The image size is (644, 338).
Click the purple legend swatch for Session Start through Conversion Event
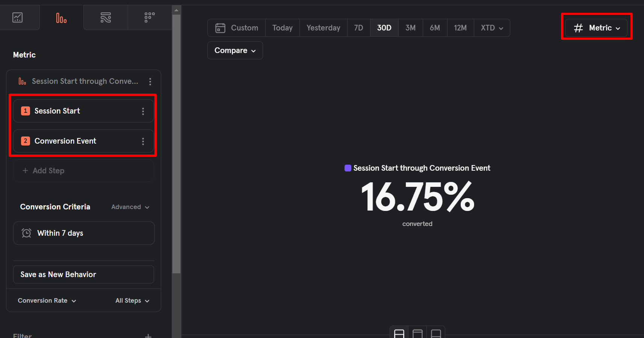pos(348,168)
